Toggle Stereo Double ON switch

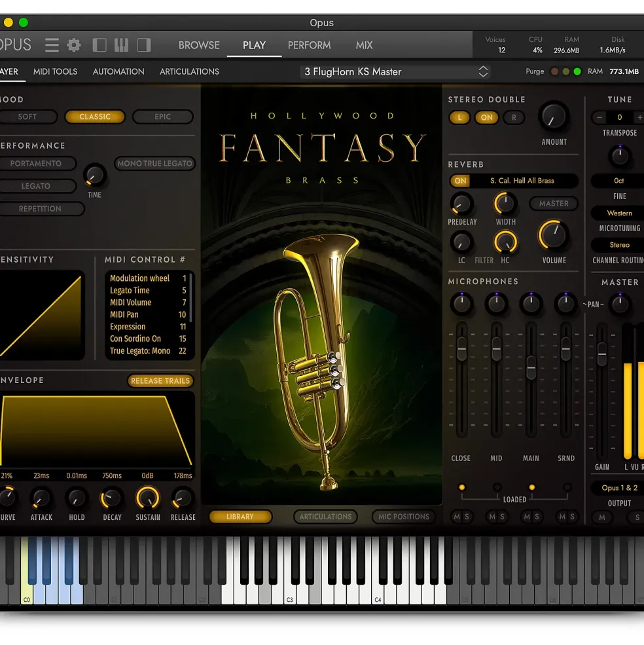coord(486,118)
